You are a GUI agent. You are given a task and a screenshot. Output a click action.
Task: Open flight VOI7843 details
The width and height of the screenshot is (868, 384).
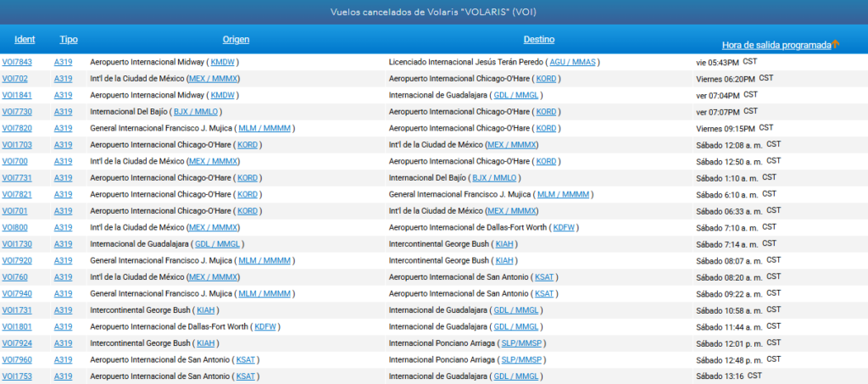17,62
